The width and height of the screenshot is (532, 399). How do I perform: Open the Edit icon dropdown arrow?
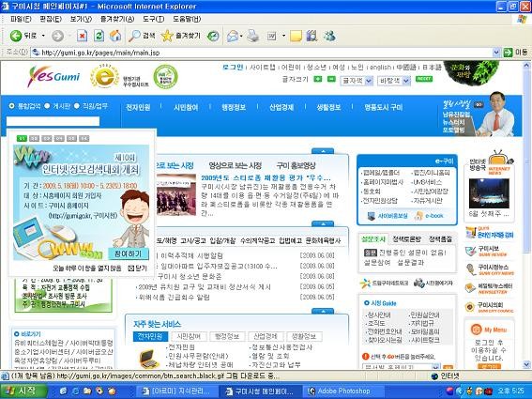tap(283, 36)
